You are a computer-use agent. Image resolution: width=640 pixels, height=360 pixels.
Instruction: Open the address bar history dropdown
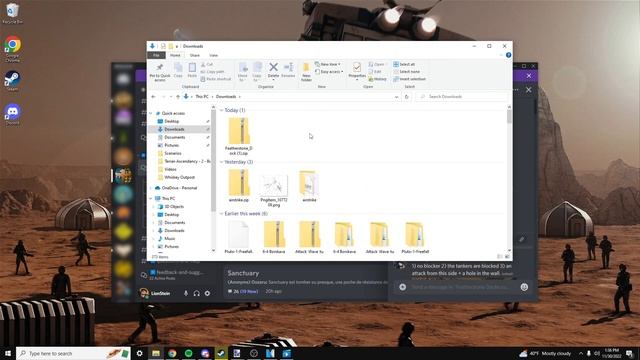(x=396, y=97)
